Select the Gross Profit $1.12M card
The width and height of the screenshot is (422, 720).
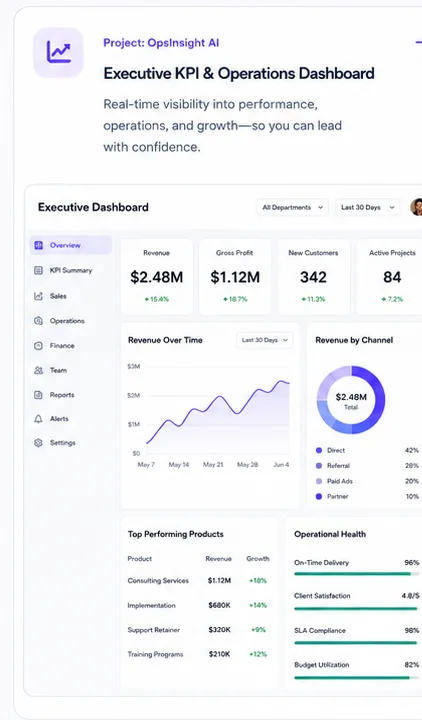[235, 276]
